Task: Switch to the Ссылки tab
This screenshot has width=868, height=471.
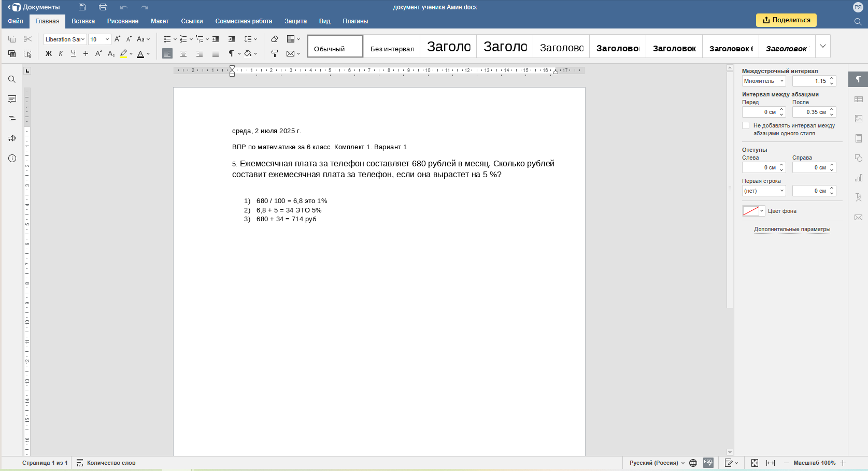Action: (192, 21)
